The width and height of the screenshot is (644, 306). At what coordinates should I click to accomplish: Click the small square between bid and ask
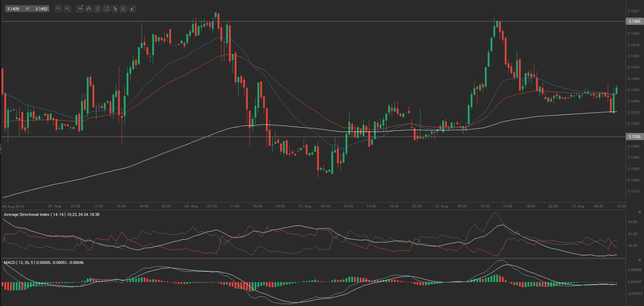pyautogui.click(x=27, y=9)
